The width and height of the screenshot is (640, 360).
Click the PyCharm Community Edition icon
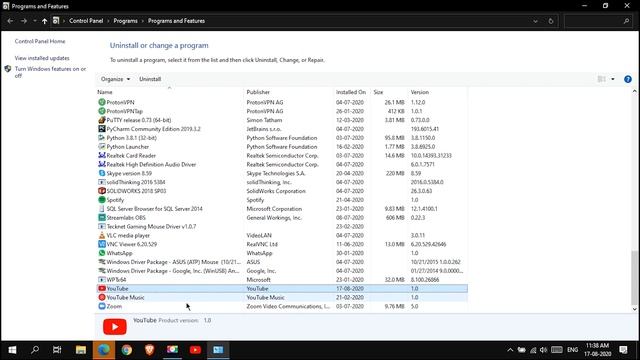pos(102,129)
